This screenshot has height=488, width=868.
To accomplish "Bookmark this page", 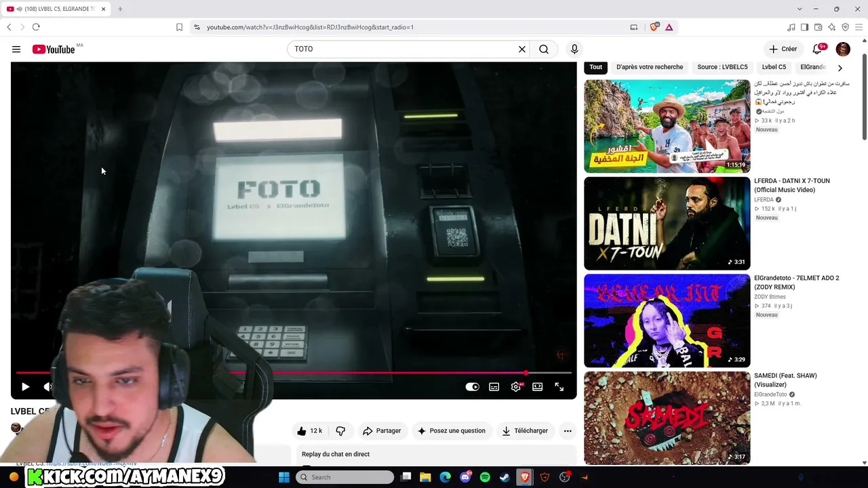I will 179,27.
